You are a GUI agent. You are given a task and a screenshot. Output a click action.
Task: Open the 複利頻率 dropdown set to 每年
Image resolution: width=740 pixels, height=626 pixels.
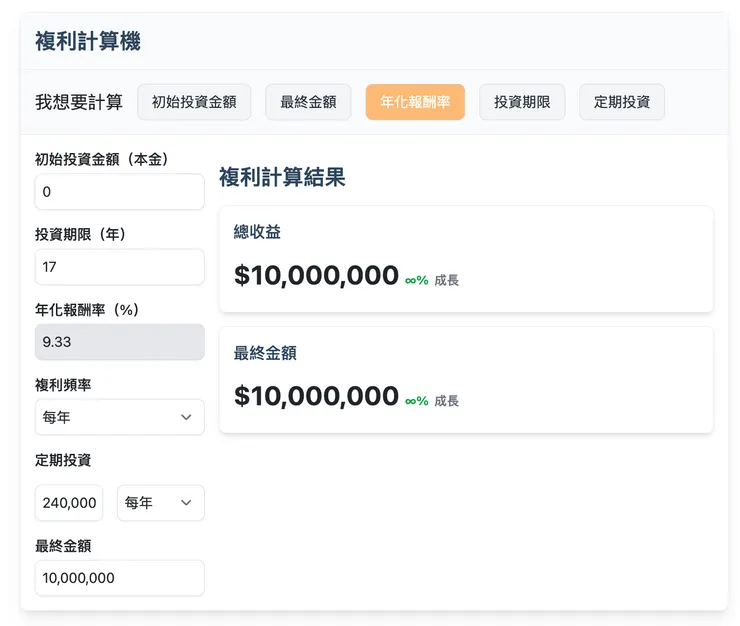[x=120, y=417]
